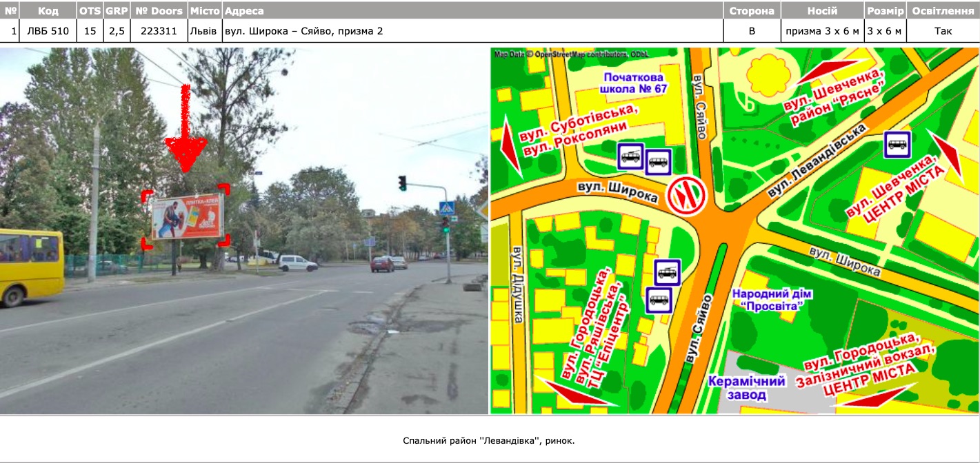Viewport: 980px width, 463px height.
Task: Select the Освітлення column header
Action: pyautogui.click(x=943, y=11)
